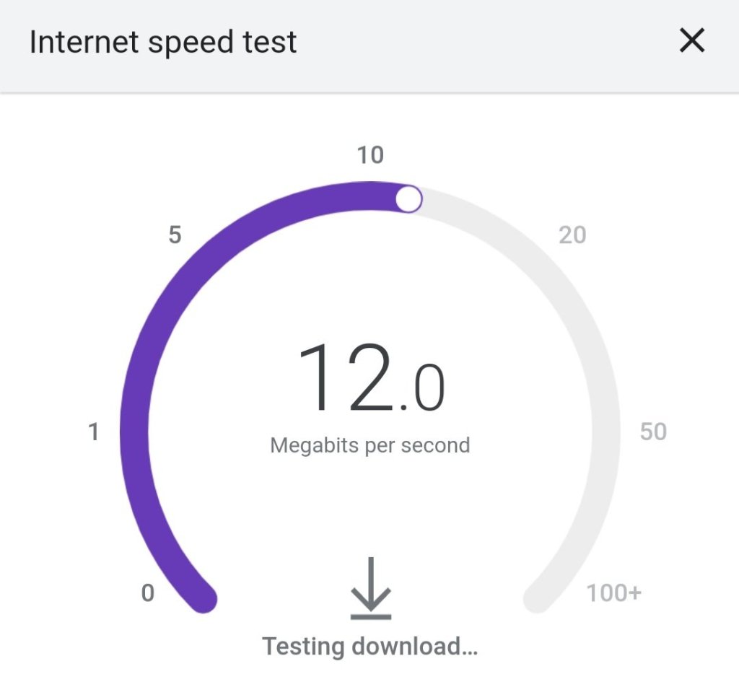
Task: Click the download arrow icon
Action: click(x=371, y=588)
